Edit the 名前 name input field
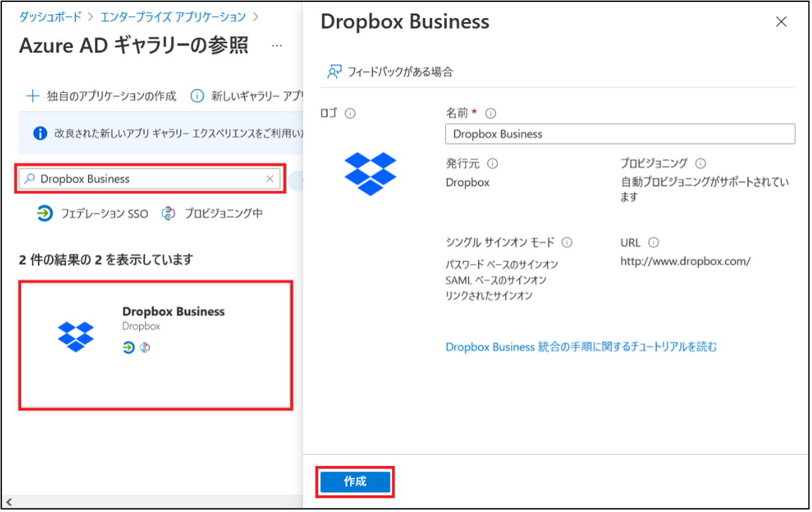Screen dimensions: 812x512 pyautogui.click(x=620, y=134)
